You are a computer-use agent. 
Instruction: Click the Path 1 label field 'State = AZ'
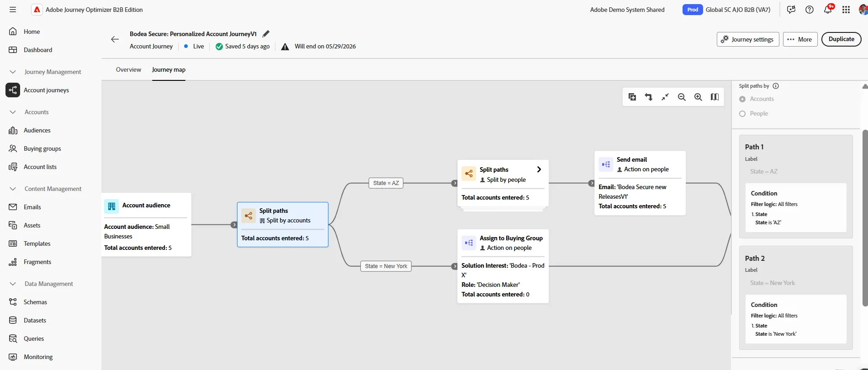(x=796, y=171)
